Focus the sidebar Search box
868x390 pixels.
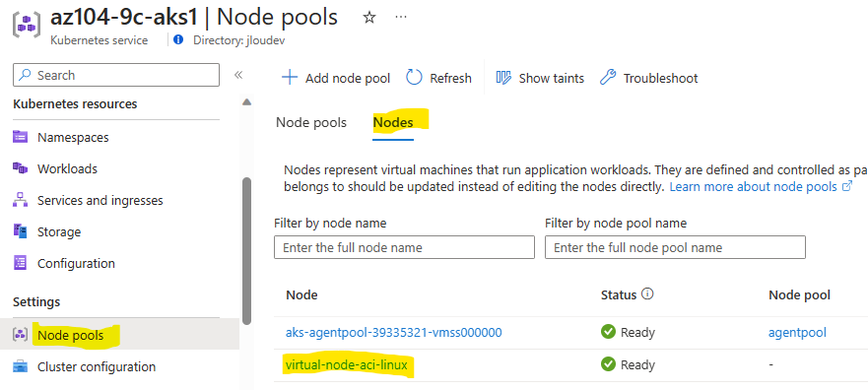point(116,75)
